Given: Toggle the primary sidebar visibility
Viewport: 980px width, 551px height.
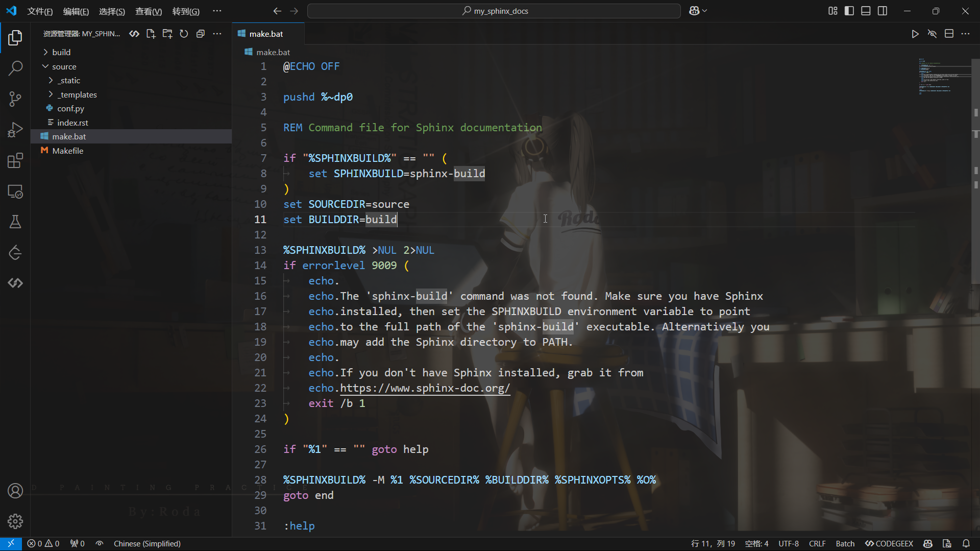Looking at the screenshot, I should point(849,11).
